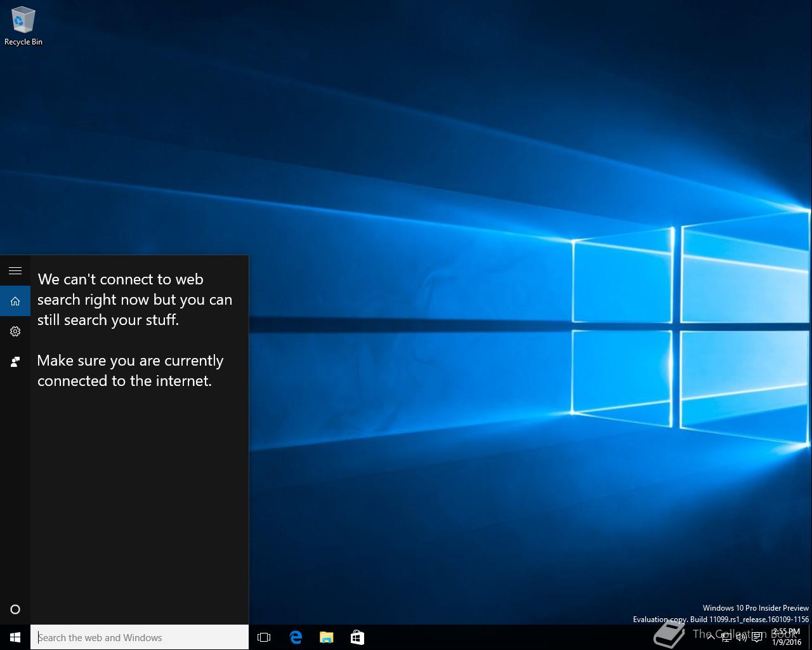812x650 pixels.
Task: Open the Start menu button
Action: 15,637
